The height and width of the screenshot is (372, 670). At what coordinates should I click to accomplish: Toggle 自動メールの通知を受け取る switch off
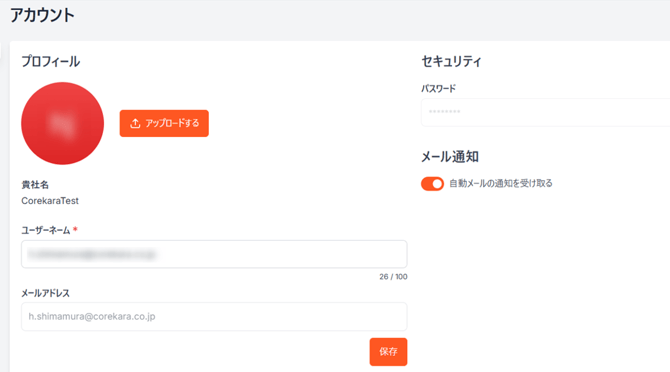coord(432,184)
